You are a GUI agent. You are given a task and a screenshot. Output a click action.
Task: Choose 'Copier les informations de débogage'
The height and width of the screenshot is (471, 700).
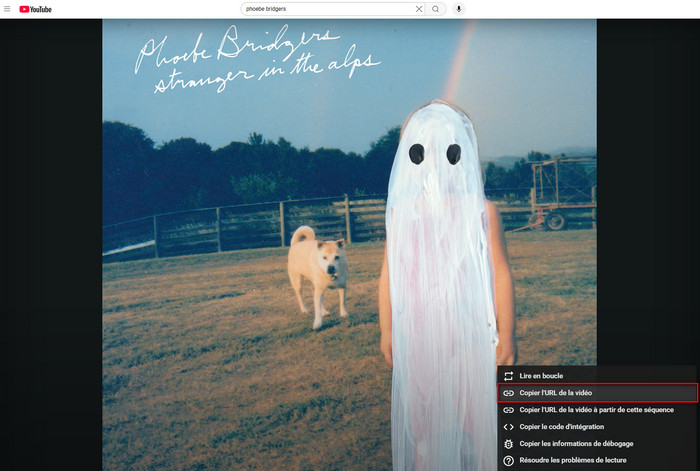(576, 444)
